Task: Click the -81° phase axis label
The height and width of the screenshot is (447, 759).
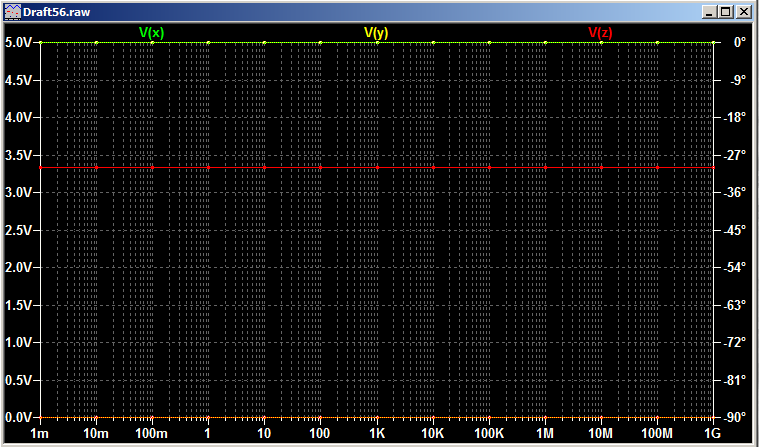Action: (735, 380)
